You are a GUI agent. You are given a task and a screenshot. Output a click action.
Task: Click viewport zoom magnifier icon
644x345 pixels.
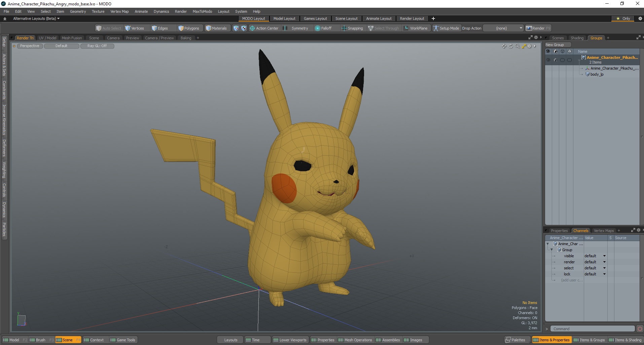coord(517,46)
